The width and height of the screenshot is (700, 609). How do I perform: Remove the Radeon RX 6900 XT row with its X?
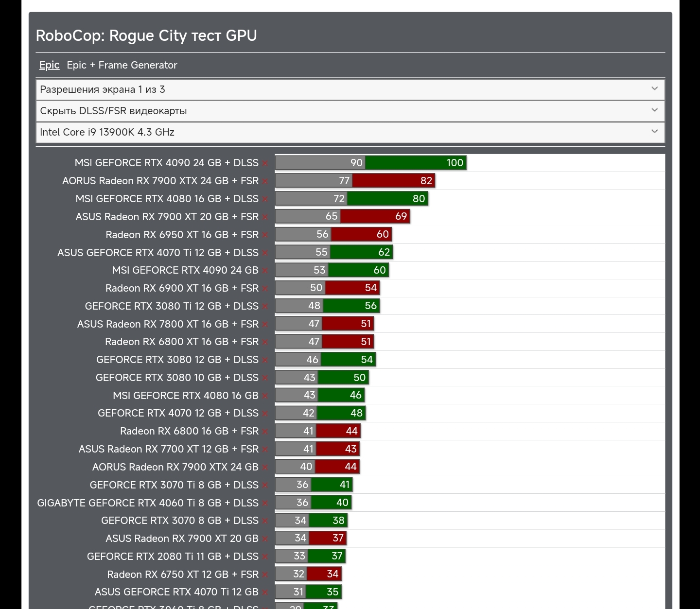(x=265, y=289)
